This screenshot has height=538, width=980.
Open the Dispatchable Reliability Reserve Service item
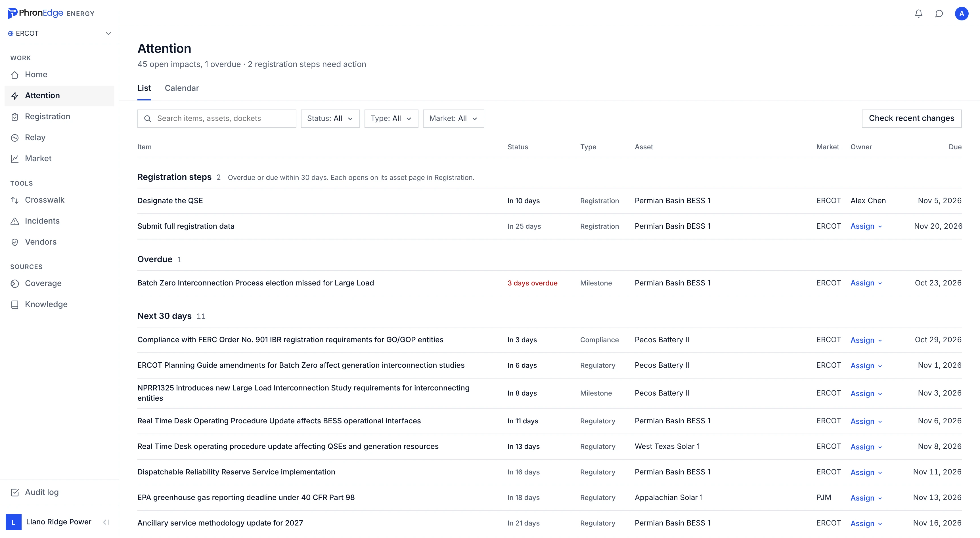(x=236, y=472)
